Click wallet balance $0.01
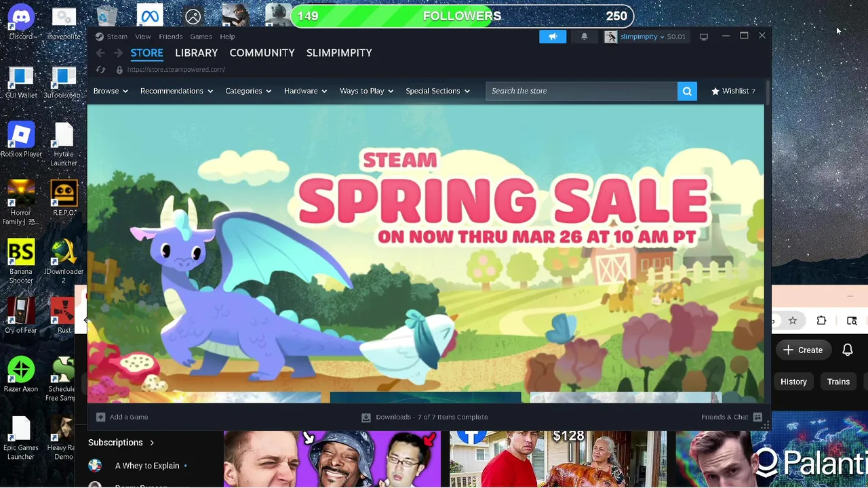The height and width of the screenshot is (488, 868). (676, 37)
